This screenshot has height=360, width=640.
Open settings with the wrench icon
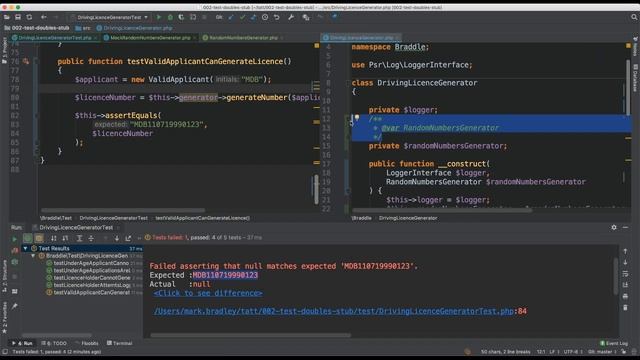(x=291, y=17)
